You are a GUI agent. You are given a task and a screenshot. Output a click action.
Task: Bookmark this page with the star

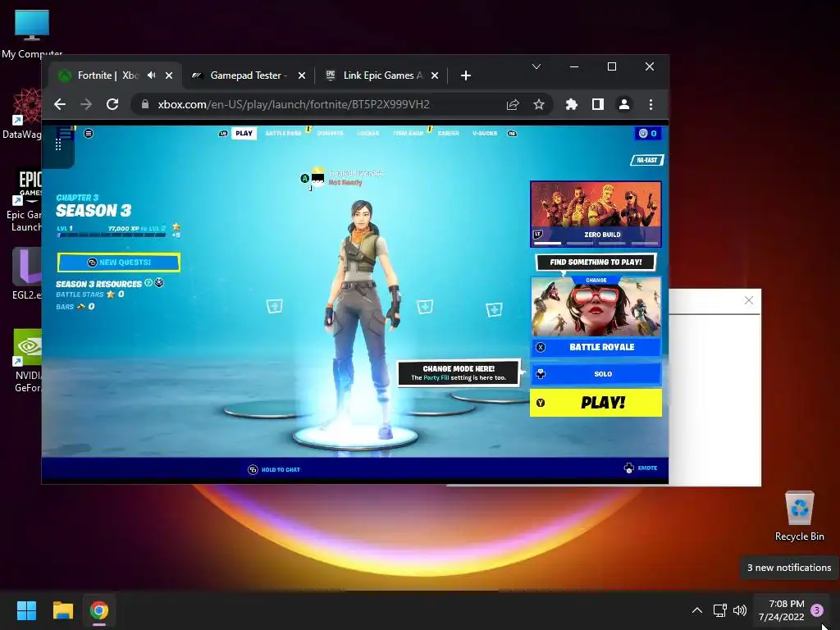tap(539, 104)
